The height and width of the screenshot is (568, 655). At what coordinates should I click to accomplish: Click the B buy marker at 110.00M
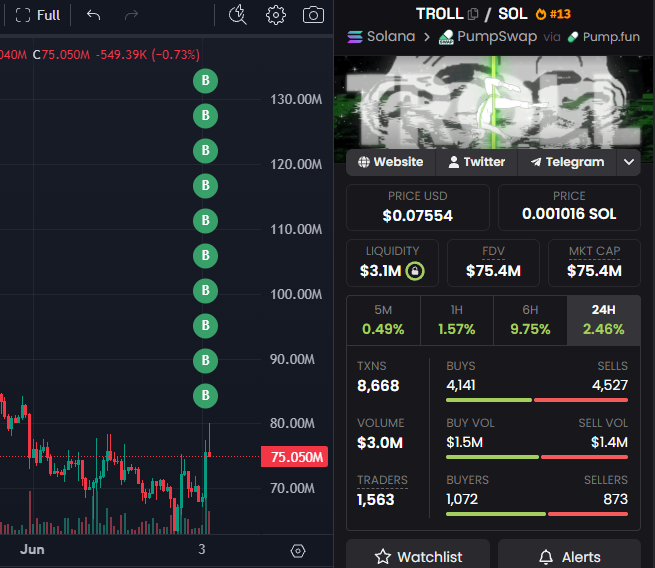(206, 221)
